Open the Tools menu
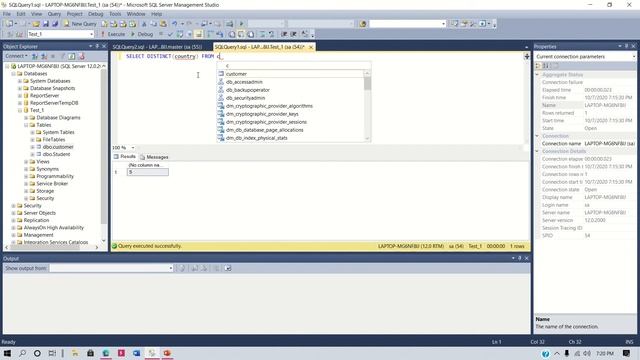 115,14
